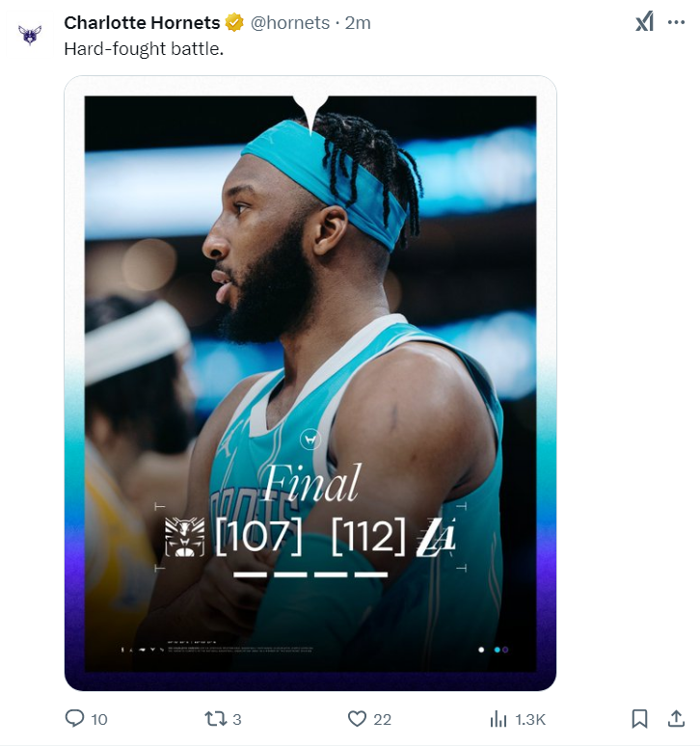View post analytics bar chart icon
Screen dimensions: 700x746
click(498, 718)
